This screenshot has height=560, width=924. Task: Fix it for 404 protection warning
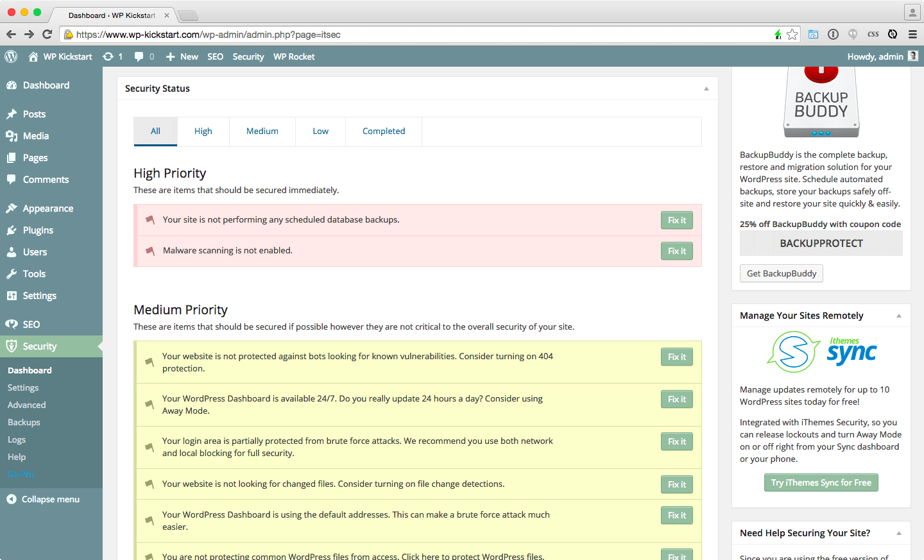click(x=677, y=357)
